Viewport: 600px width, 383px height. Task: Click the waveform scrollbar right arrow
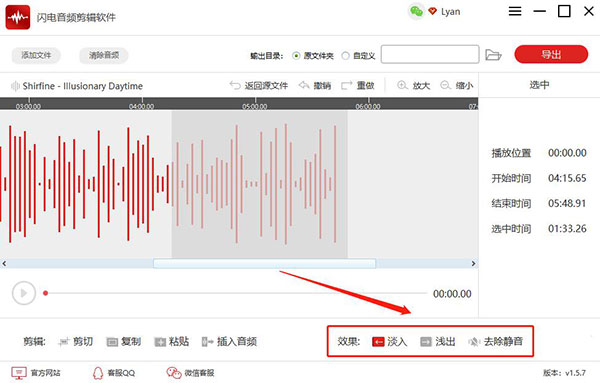coord(473,264)
